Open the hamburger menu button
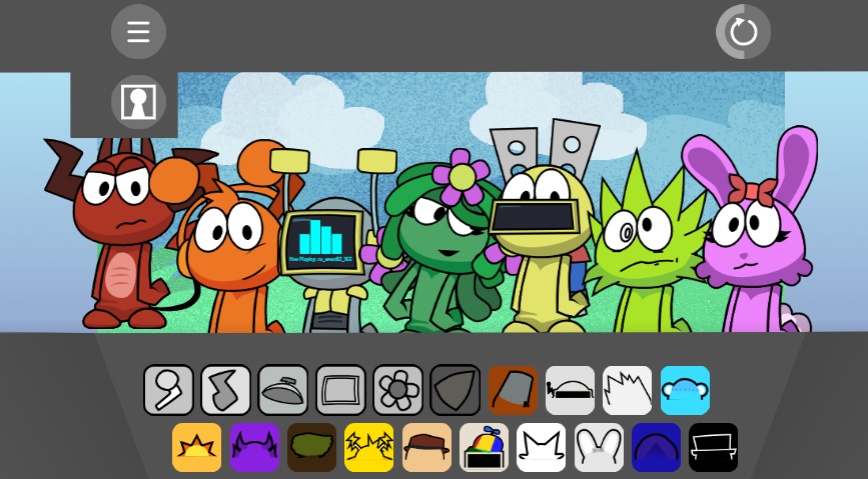Image resolution: width=868 pixels, height=479 pixels. (138, 32)
